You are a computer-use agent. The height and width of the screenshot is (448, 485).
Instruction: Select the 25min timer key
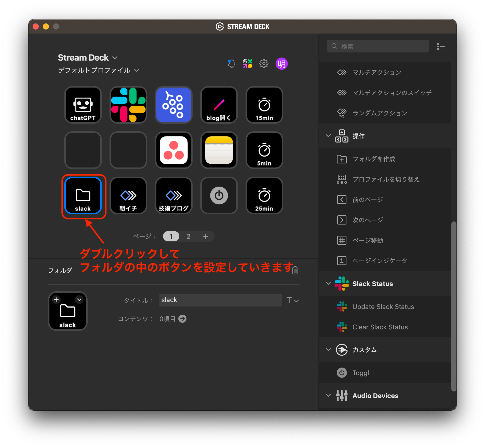264,195
